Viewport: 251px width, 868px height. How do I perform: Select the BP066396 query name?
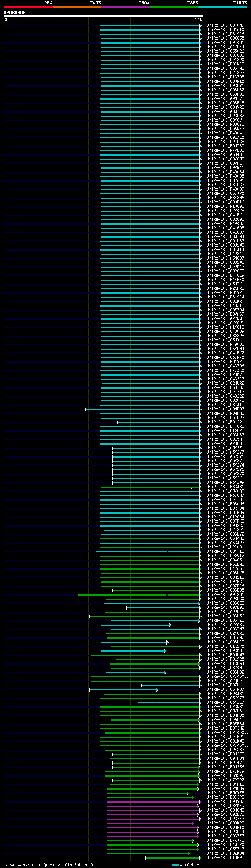(15, 13)
